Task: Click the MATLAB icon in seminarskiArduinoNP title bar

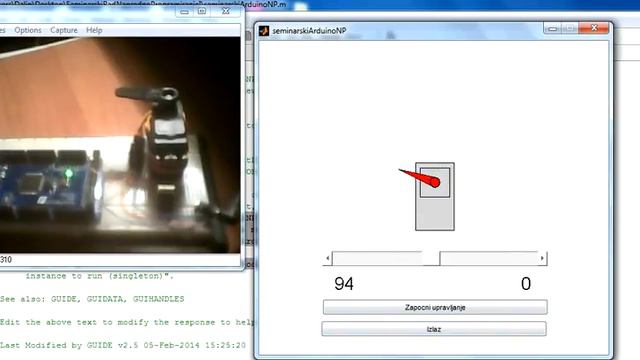Action: [x=264, y=31]
